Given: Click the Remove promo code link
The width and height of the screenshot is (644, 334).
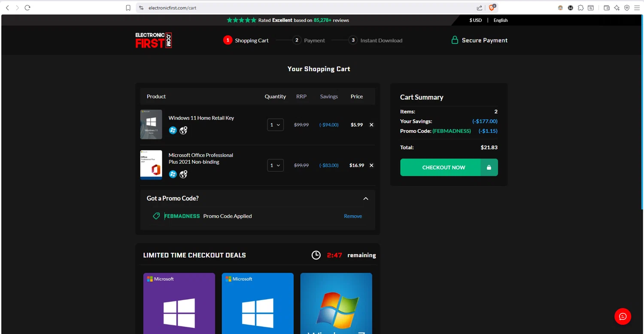Looking at the screenshot, I should point(353,216).
